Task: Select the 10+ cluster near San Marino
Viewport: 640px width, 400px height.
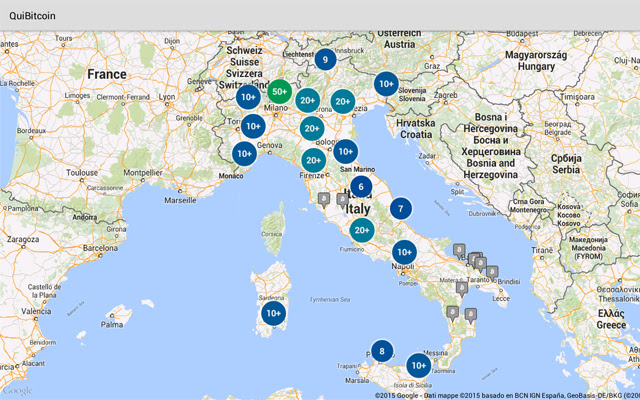Action: pyautogui.click(x=346, y=151)
